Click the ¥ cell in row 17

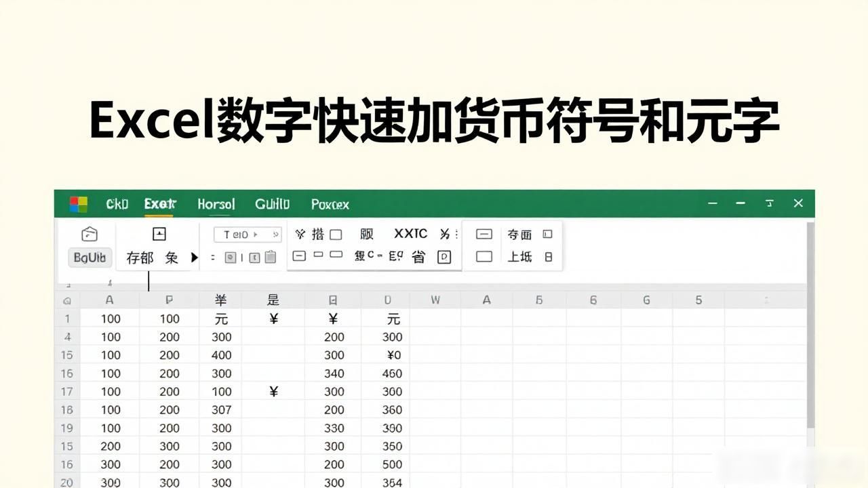coord(273,391)
